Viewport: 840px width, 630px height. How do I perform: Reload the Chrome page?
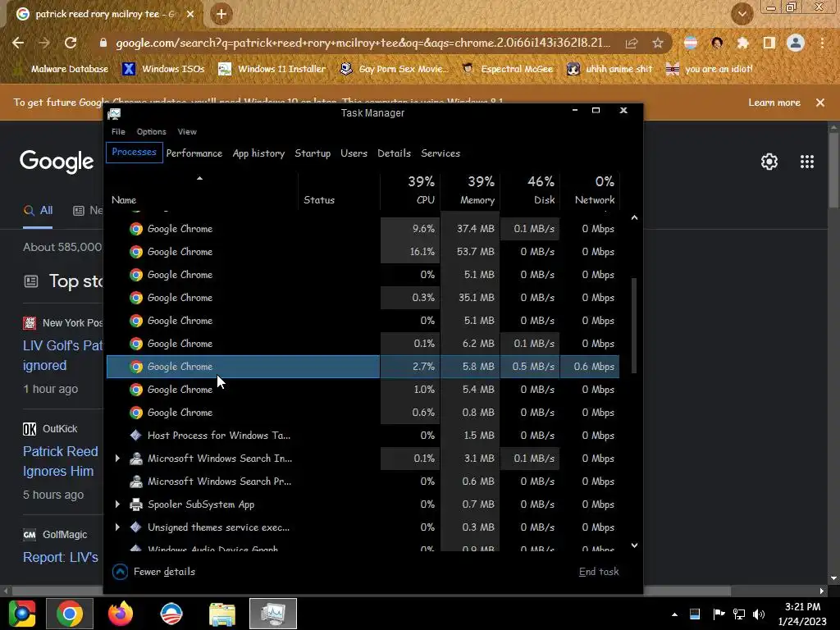71,43
